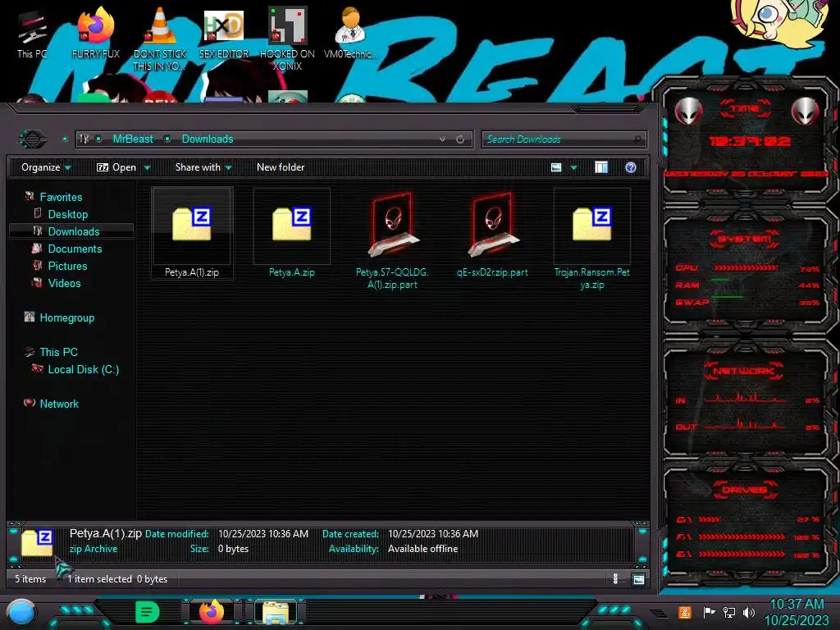The width and height of the screenshot is (840, 630).
Task: Select the qE-sxD2r.zip.part file icon
Action: [x=492, y=225]
